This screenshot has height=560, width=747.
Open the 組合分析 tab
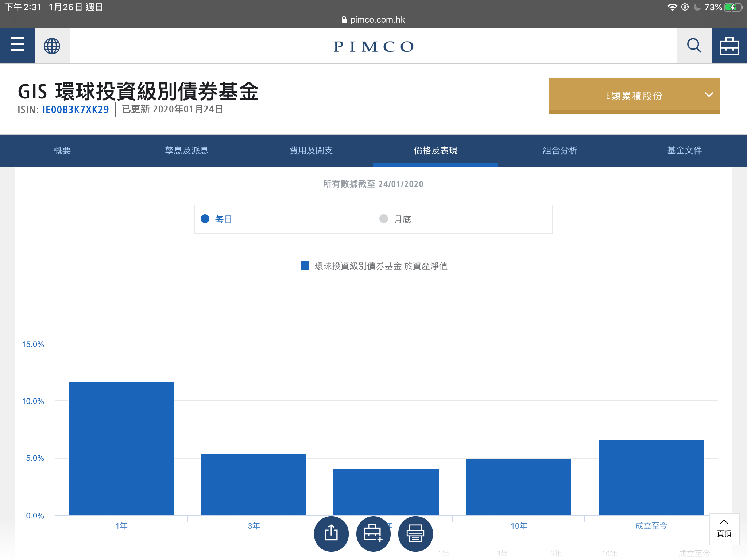560,150
